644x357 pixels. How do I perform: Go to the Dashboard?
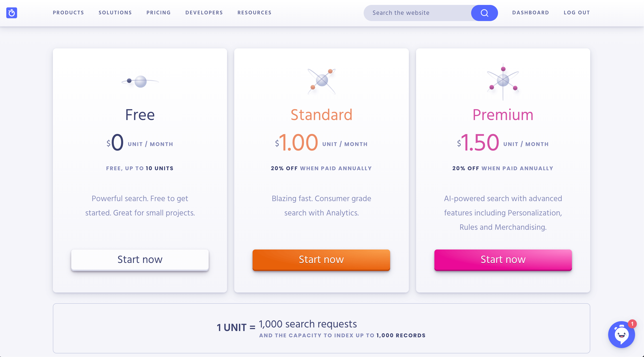tap(530, 13)
